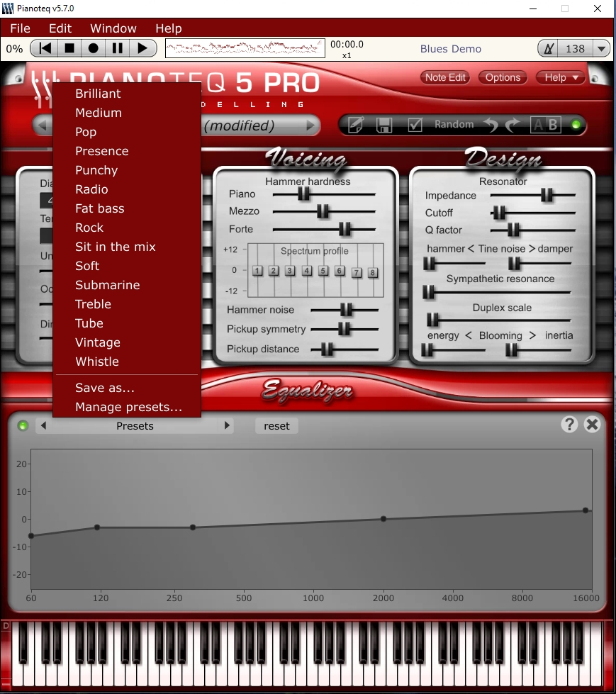616x694 pixels.
Task: Click the green status LED in toolbar
Action: coord(576,125)
